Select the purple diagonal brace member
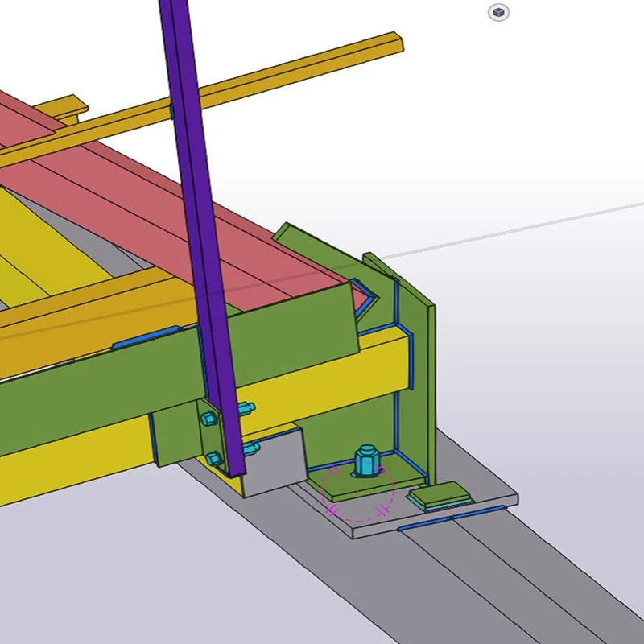 point(193,201)
